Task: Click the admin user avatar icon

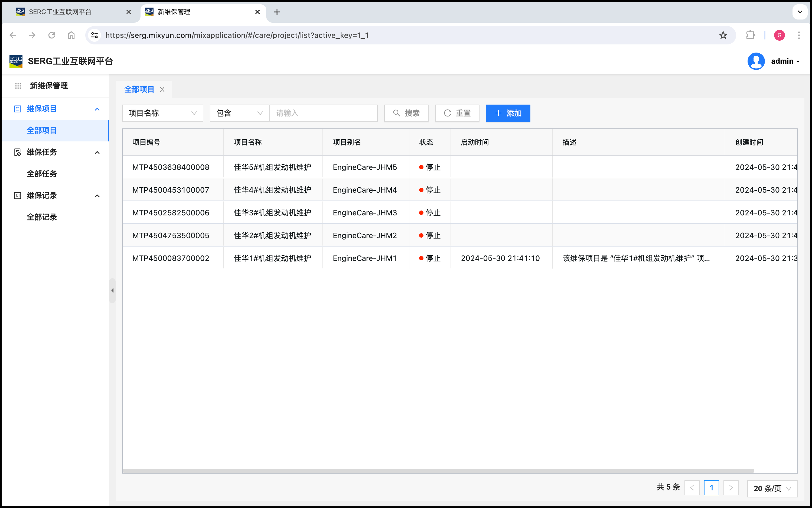Action: point(756,61)
